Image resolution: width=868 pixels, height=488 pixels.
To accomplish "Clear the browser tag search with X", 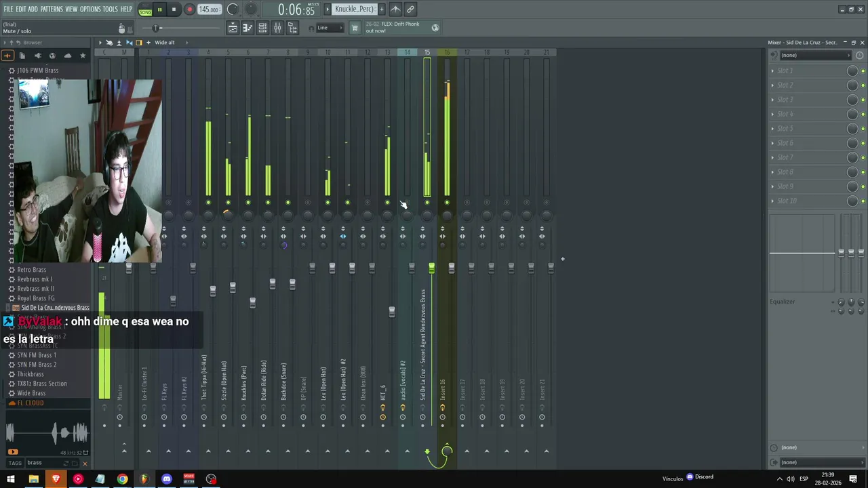I will point(85,464).
